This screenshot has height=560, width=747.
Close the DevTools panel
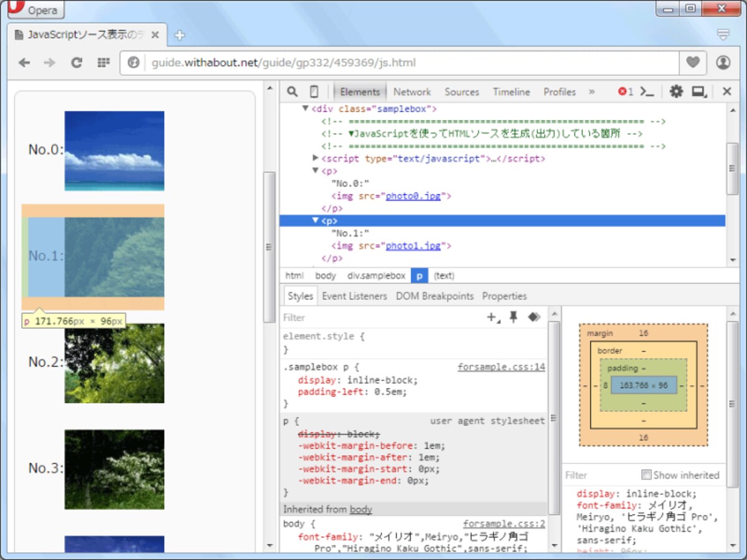coord(726,91)
